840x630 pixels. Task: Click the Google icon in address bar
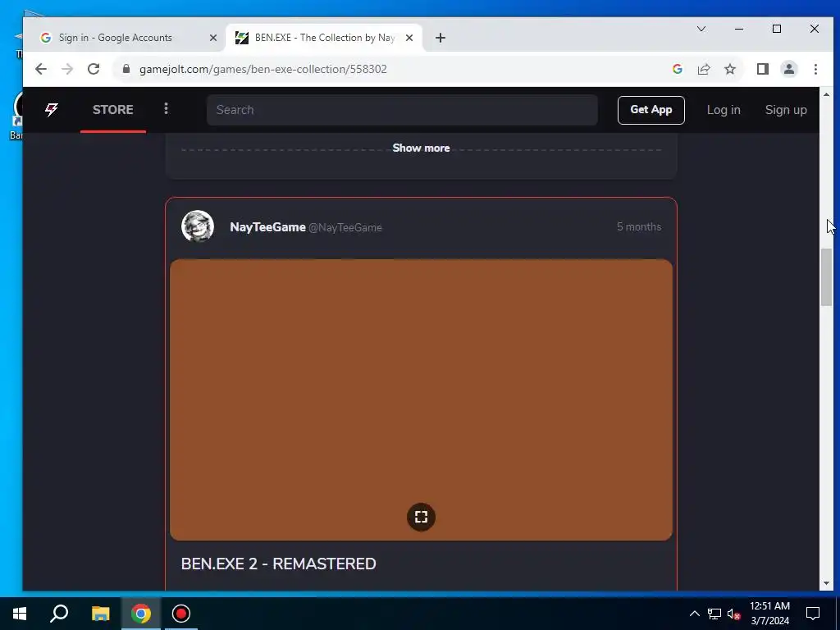pos(677,69)
